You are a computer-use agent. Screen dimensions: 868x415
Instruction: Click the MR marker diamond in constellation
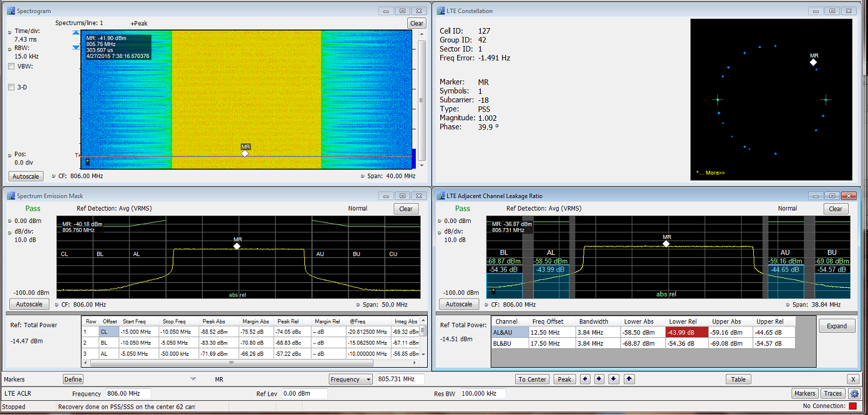coord(813,62)
